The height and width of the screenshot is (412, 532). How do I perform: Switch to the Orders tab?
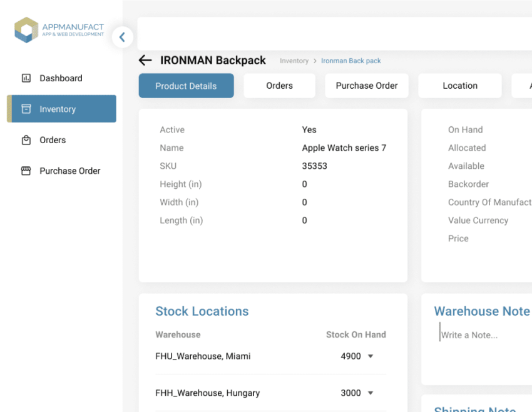coord(279,86)
